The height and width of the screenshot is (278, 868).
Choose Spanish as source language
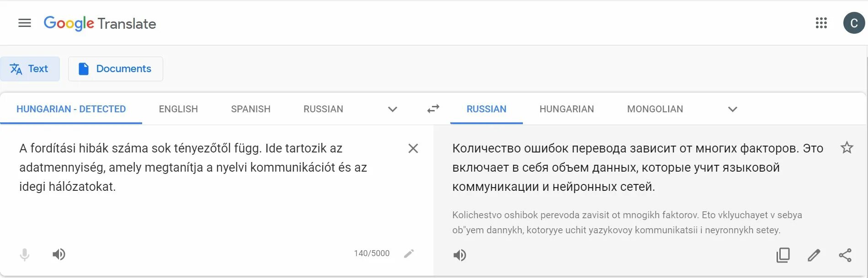click(250, 109)
